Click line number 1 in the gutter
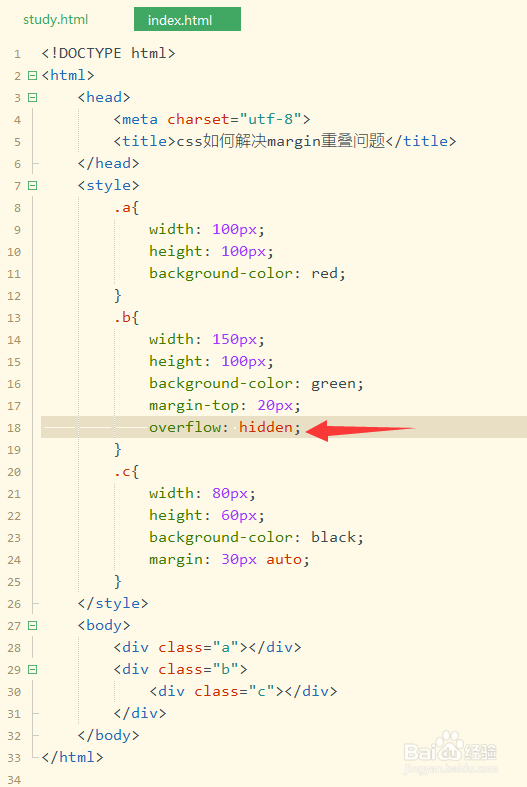 coord(18,54)
